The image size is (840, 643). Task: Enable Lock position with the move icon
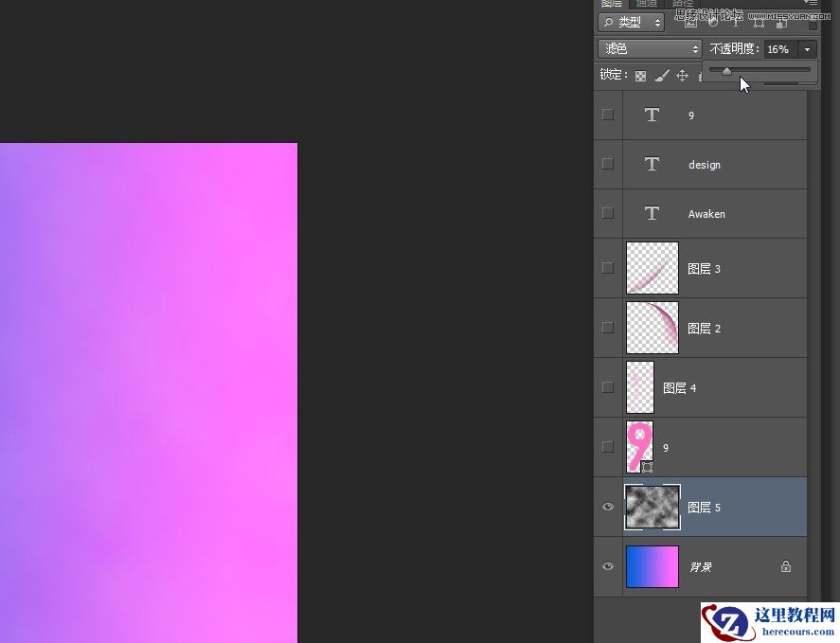click(681, 75)
